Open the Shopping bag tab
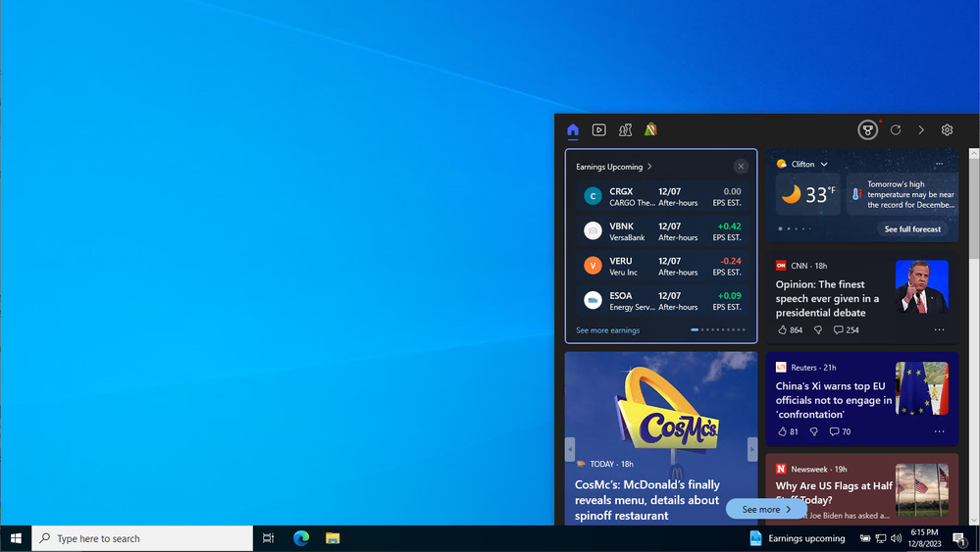 (650, 129)
